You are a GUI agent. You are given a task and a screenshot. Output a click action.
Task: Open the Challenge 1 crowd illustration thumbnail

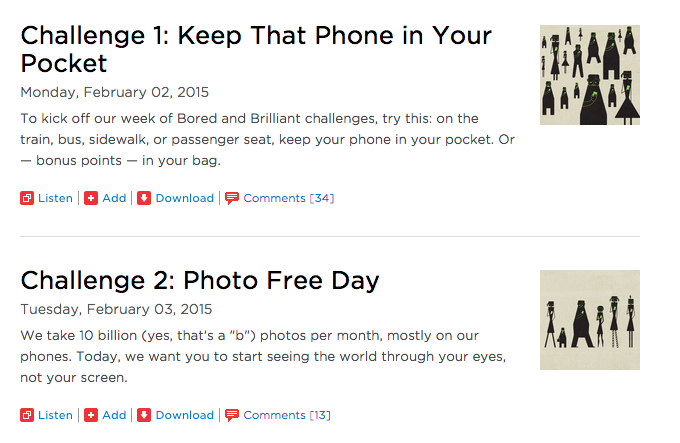[590, 75]
